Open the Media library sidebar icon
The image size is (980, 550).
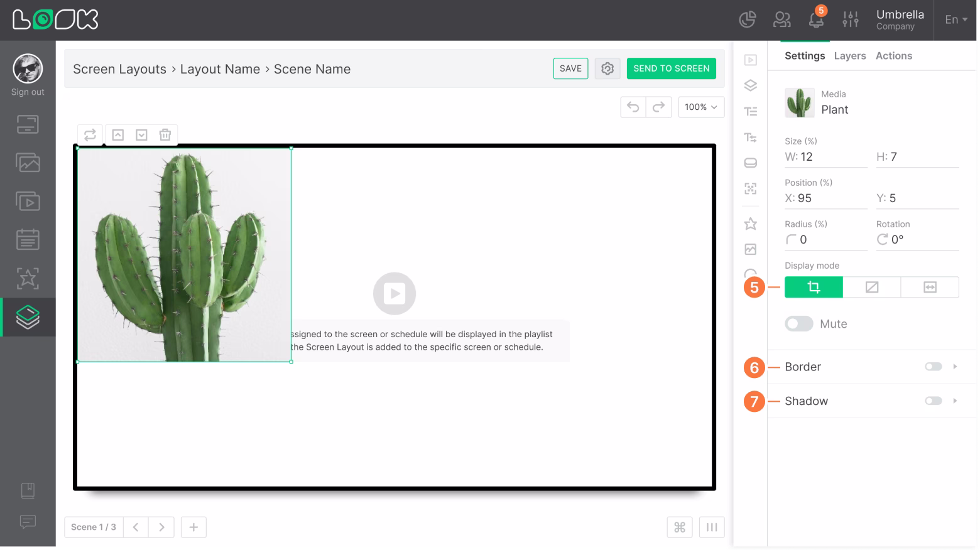pyautogui.click(x=28, y=163)
